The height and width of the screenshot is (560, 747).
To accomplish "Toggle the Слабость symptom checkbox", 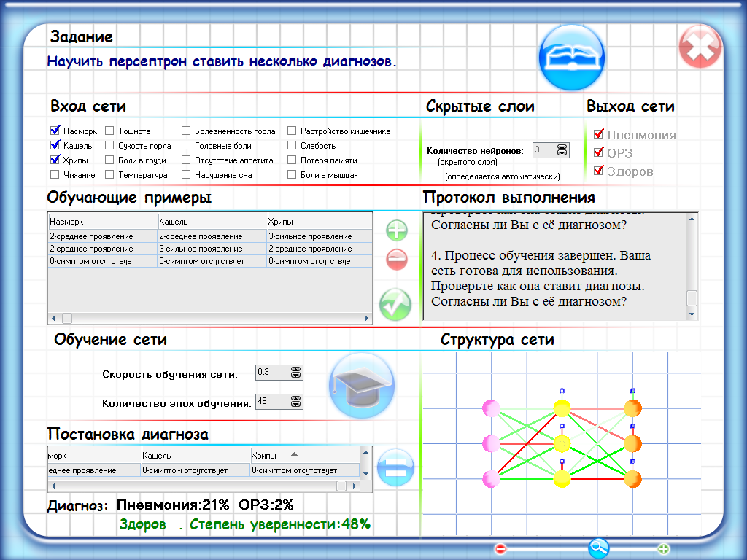I will pyautogui.click(x=292, y=146).
